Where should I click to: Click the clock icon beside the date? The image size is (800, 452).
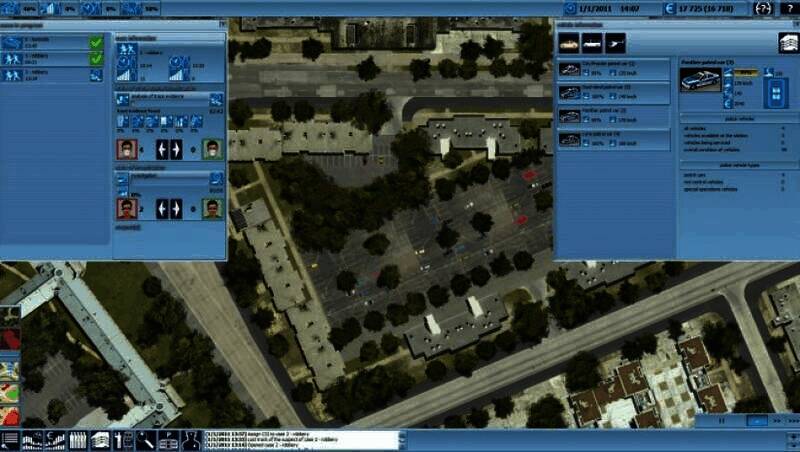pos(570,9)
